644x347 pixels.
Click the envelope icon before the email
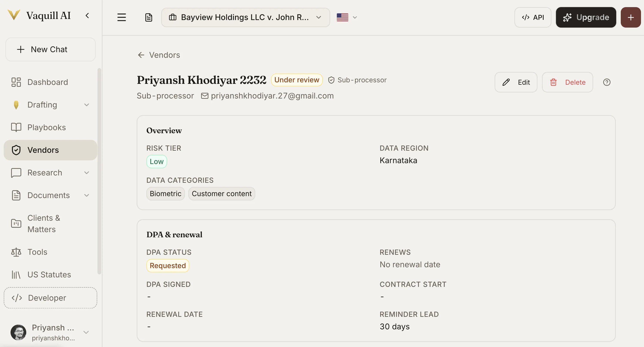204,96
